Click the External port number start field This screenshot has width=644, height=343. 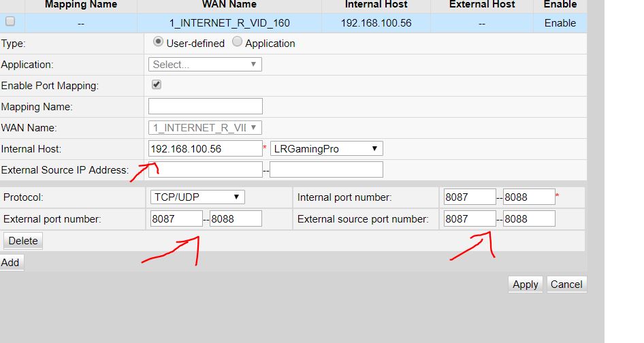coord(176,219)
